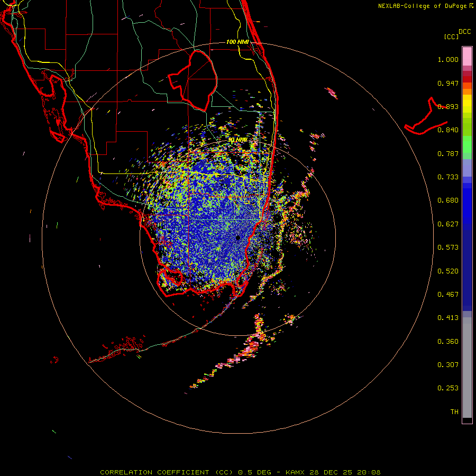
Task: Click the Correlation Coefficient KAMX caption
Action: (240, 472)
